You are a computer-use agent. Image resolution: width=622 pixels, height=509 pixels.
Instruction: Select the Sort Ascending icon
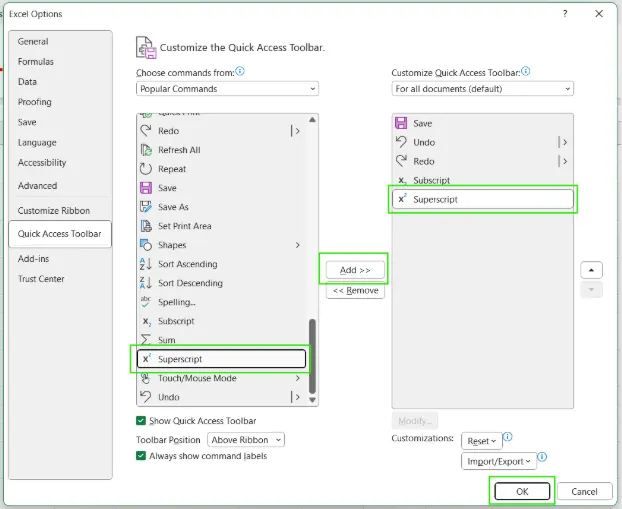(x=146, y=264)
